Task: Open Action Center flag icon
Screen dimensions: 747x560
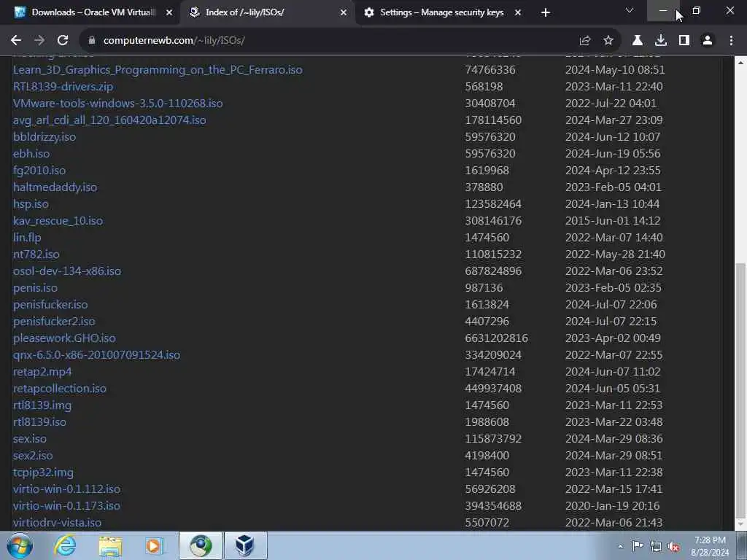Action: coord(638,546)
